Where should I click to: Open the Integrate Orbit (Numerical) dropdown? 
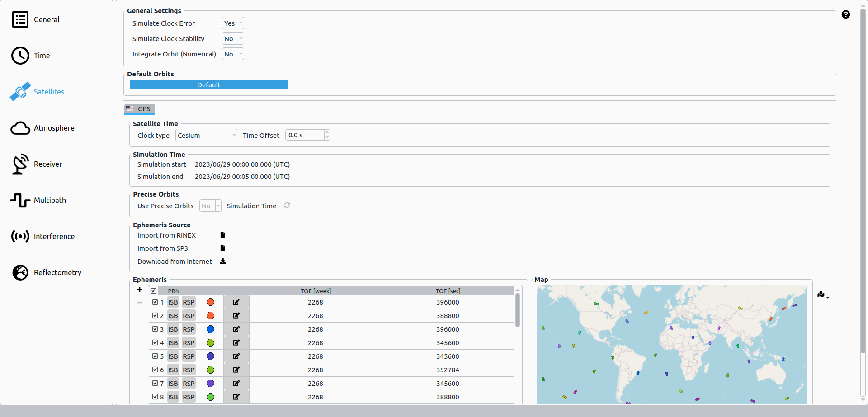(x=233, y=54)
